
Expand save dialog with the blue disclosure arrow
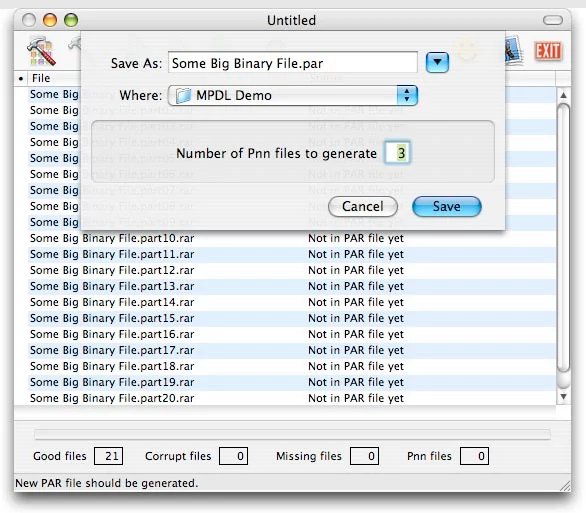[437, 62]
